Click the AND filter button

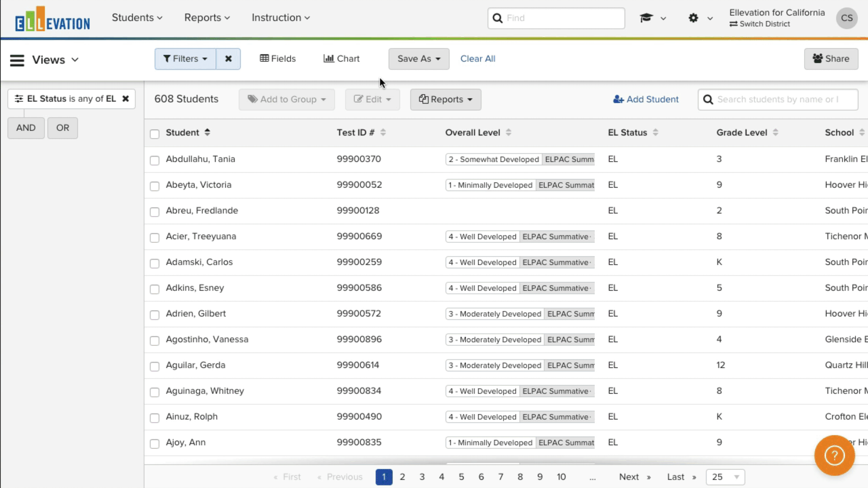point(26,128)
